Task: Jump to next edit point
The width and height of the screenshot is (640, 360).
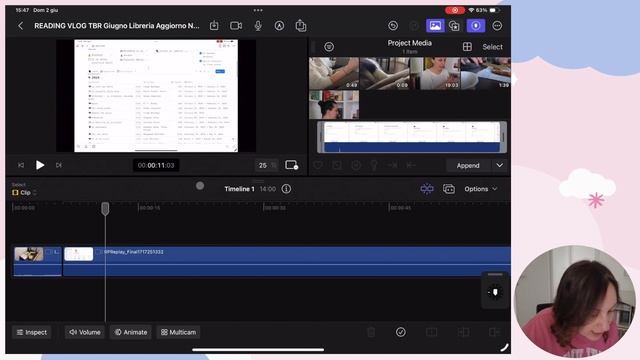Action: (x=59, y=165)
